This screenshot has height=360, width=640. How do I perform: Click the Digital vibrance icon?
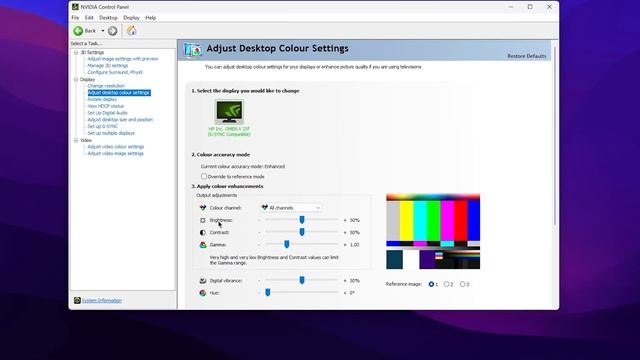203,280
